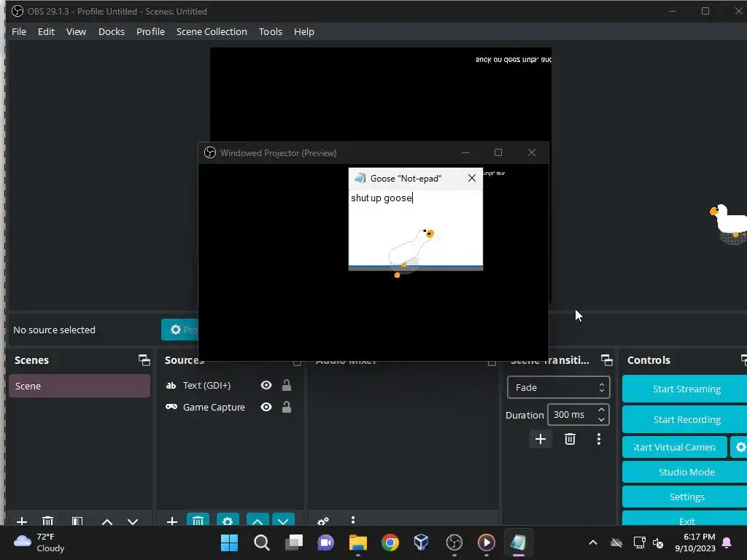Open the Help menu
The image size is (747, 560).
click(304, 31)
